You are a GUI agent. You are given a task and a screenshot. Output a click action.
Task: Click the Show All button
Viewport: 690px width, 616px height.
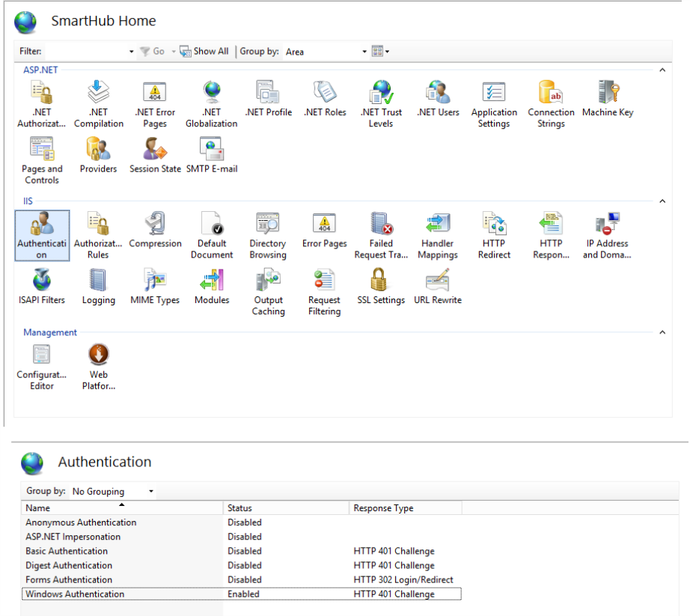point(204,52)
